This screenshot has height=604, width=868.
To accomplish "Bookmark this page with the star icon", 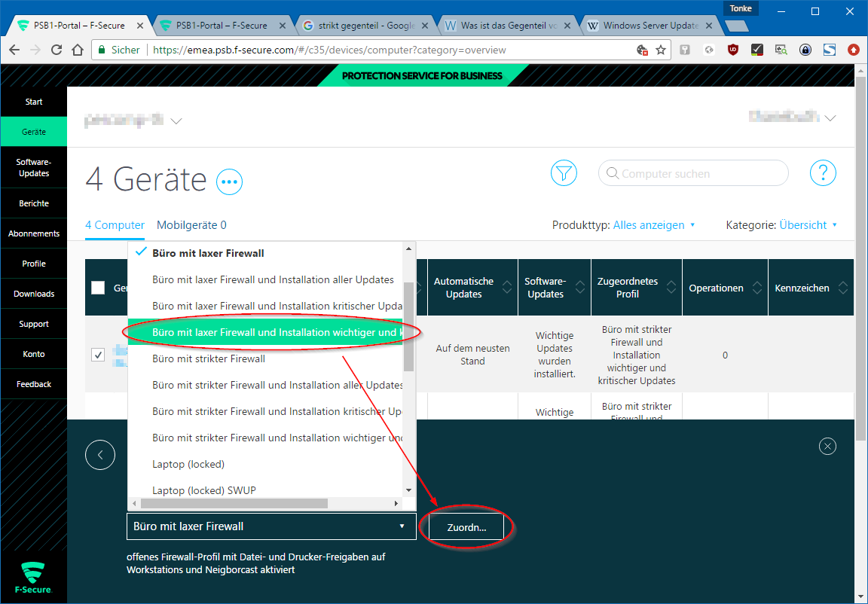I will tap(660, 50).
